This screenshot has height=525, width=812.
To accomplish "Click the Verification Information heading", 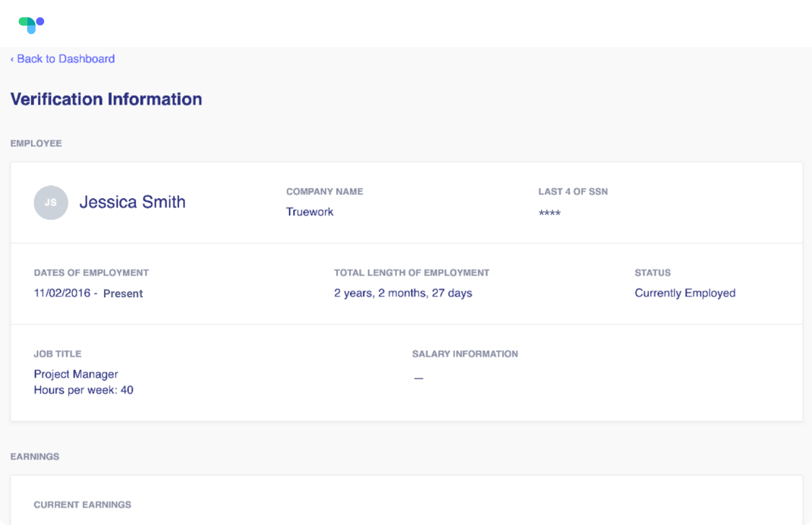I will coord(106,99).
